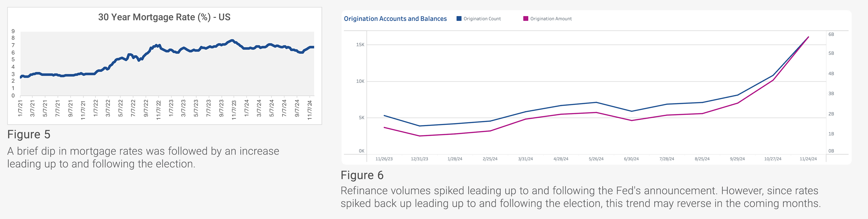
Task: Select the 11/24/24 date on the origination axis
Action: tap(808, 159)
